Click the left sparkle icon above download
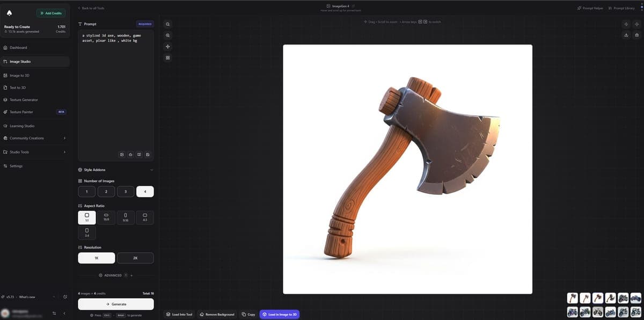 (x=626, y=24)
